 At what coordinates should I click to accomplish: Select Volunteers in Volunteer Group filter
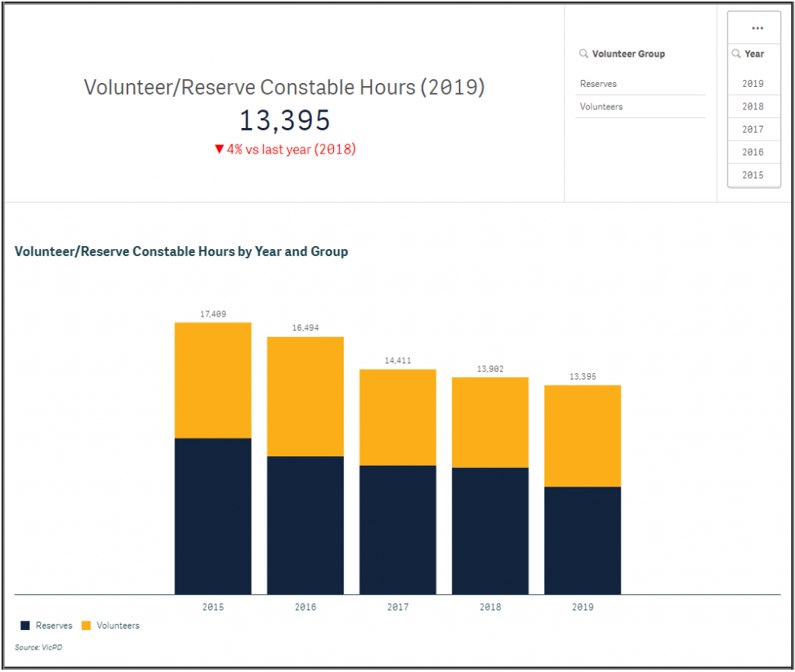coord(601,106)
